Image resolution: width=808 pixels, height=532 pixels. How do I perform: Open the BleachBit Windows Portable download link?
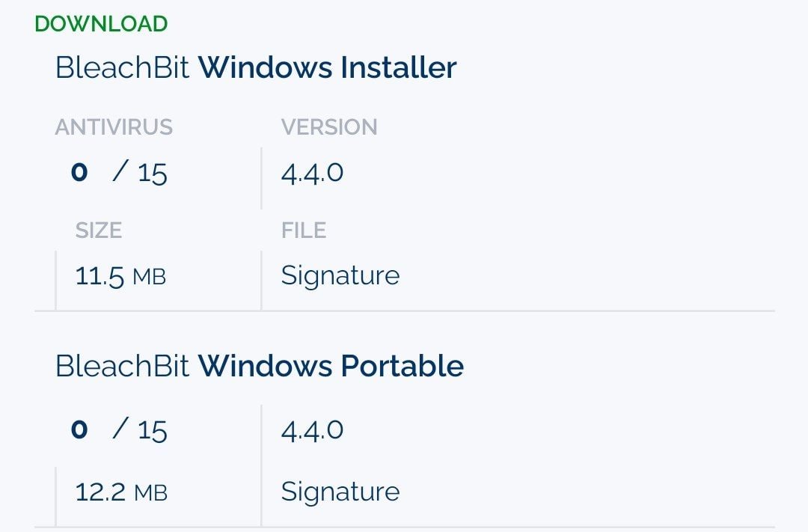(259, 367)
